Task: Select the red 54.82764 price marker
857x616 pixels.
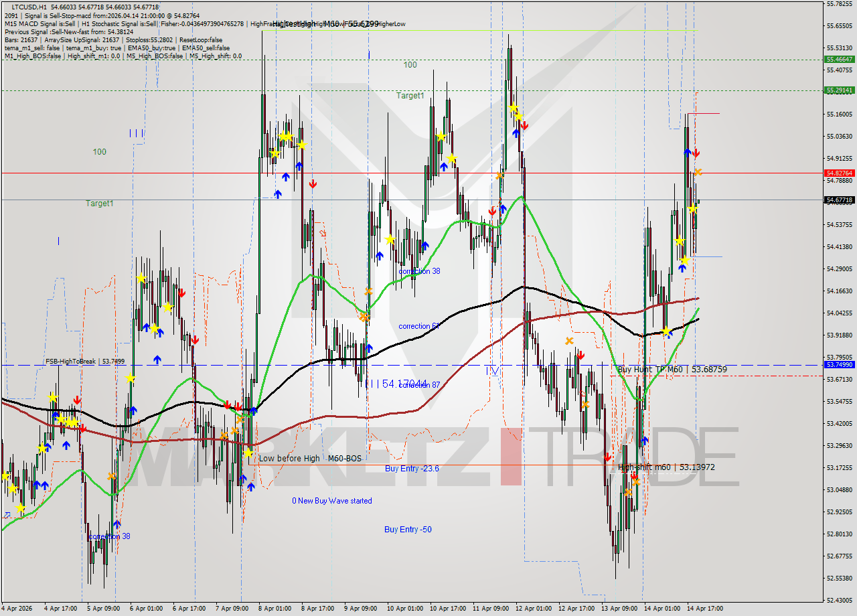Action: [841, 173]
